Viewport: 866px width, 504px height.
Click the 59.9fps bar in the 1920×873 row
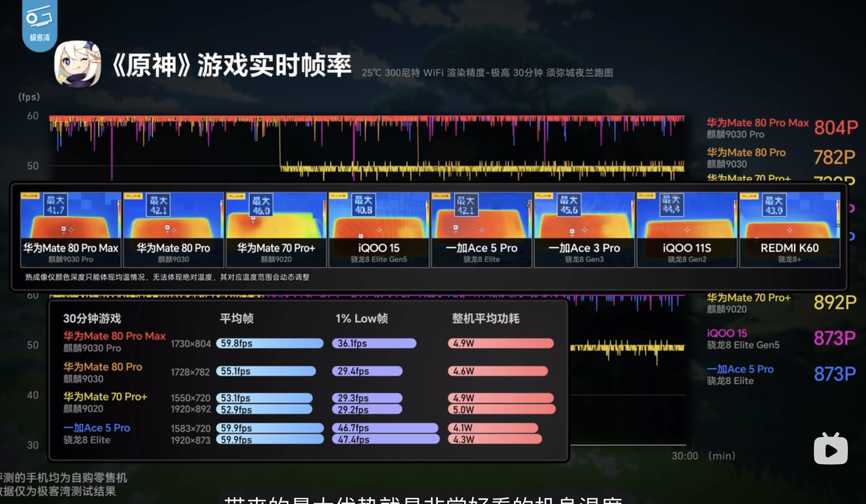pos(270,440)
